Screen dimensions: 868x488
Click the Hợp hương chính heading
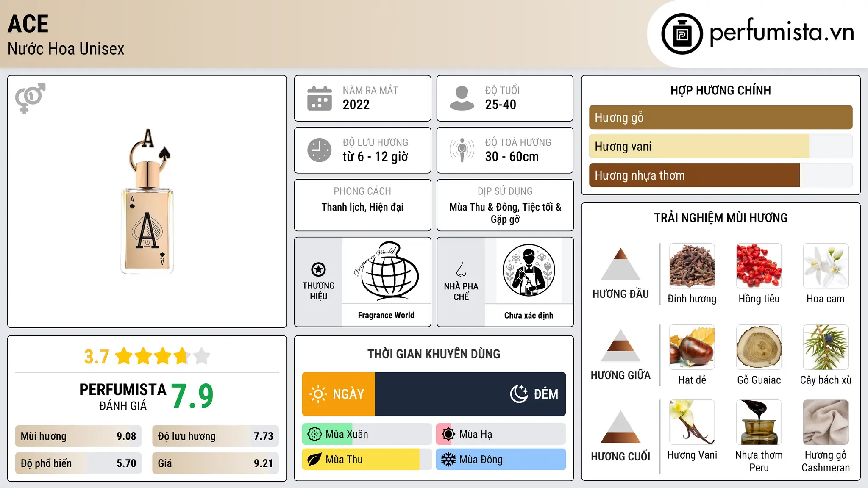coord(721,90)
